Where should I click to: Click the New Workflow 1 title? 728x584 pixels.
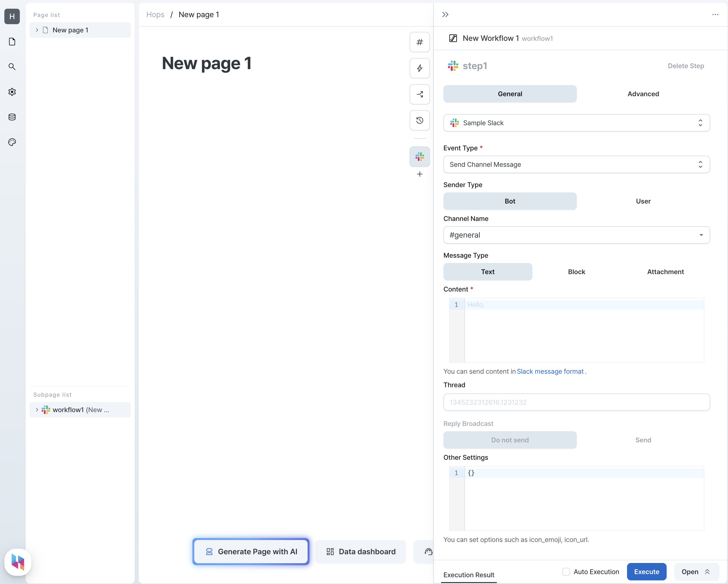tap(490, 38)
